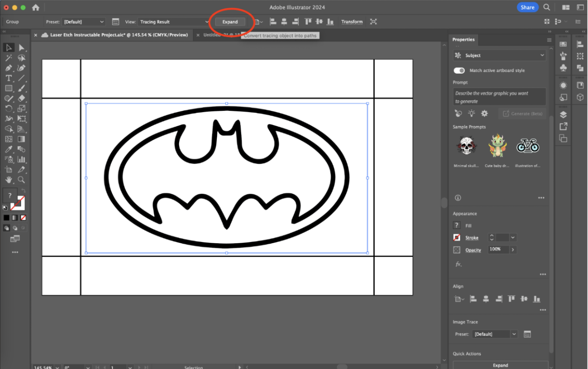Click the Prompt description text field

click(500, 97)
